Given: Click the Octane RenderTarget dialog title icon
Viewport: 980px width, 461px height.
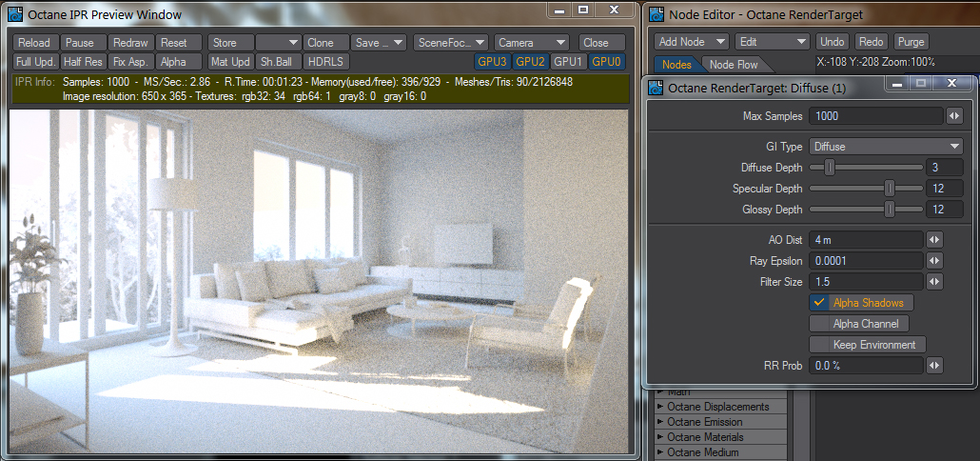Looking at the screenshot, I should [x=657, y=89].
